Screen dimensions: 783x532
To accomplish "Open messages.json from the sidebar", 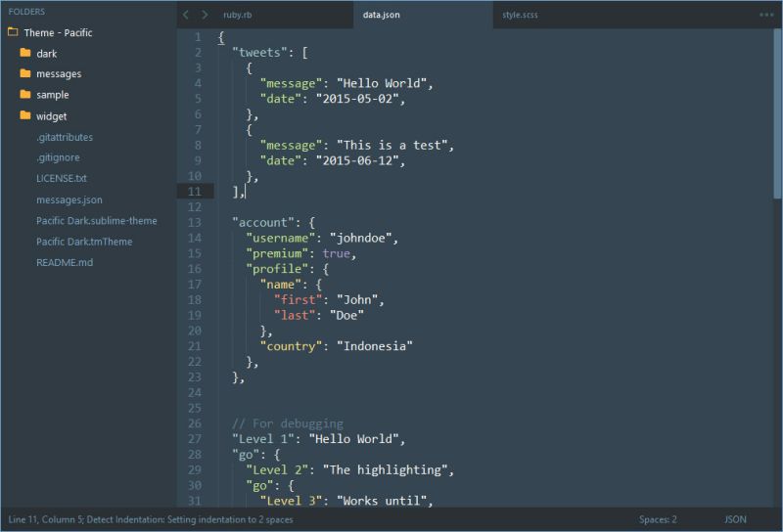I will [69, 199].
